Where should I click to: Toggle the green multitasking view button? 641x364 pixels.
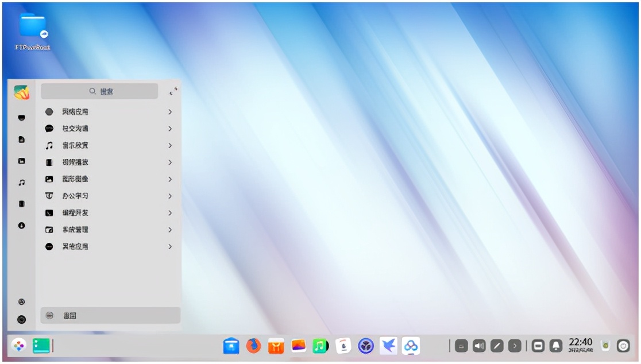41,346
